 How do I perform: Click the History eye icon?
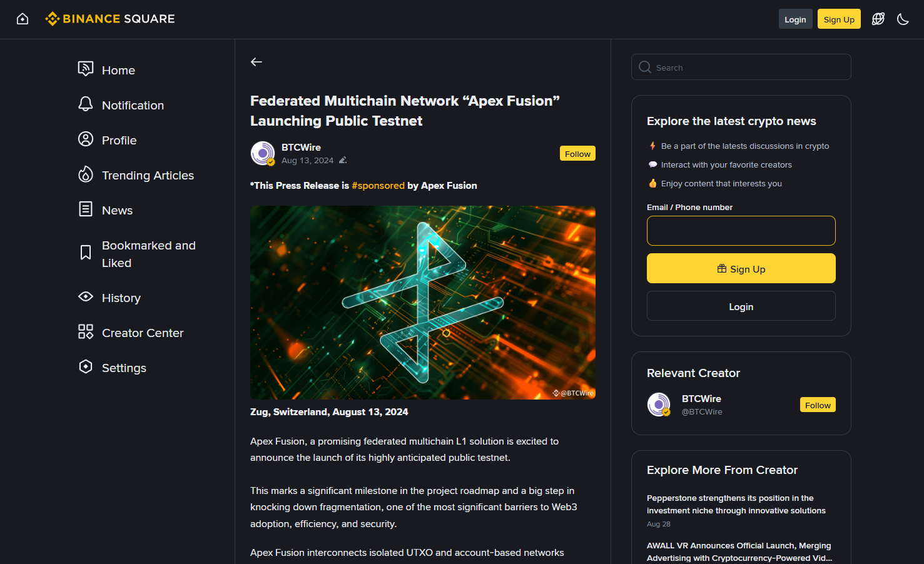pos(86,296)
